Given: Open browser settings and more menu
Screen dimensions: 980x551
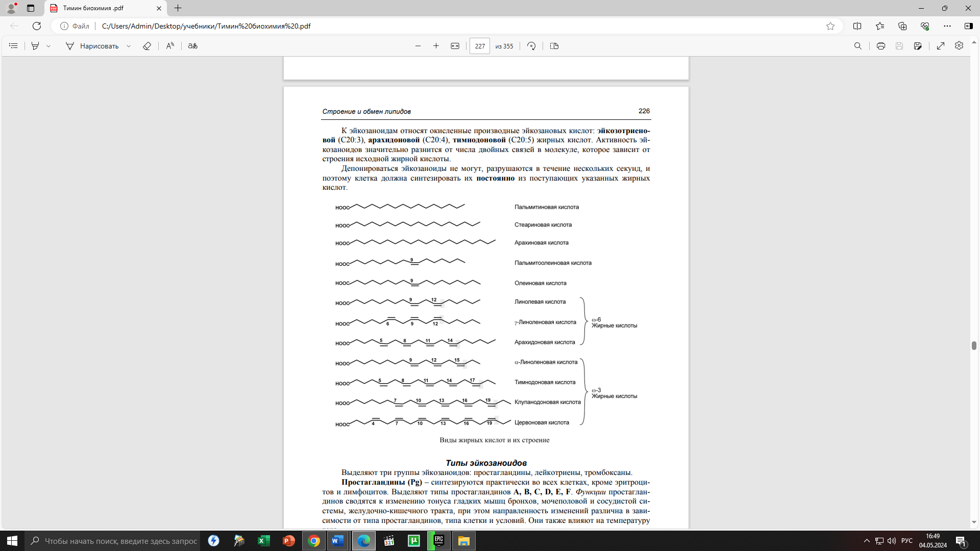Looking at the screenshot, I should [947, 26].
